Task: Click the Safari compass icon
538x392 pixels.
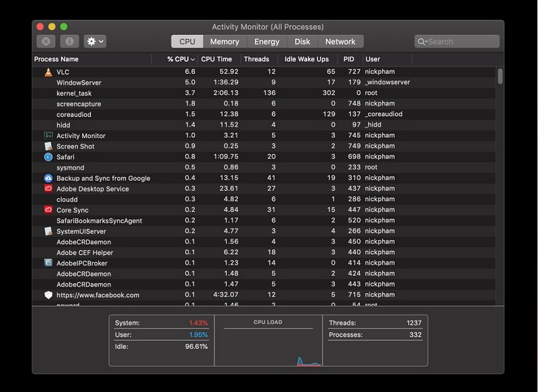Action: tap(48, 157)
